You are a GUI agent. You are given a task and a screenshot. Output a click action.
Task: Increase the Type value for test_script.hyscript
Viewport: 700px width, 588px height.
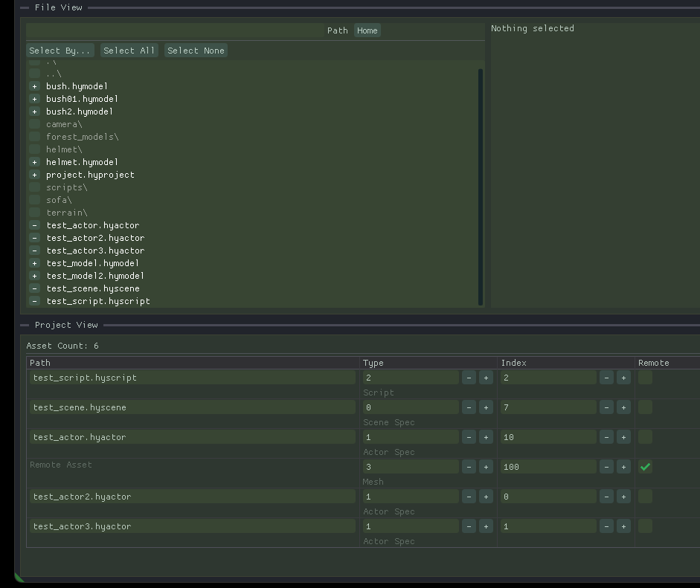[x=486, y=378]
